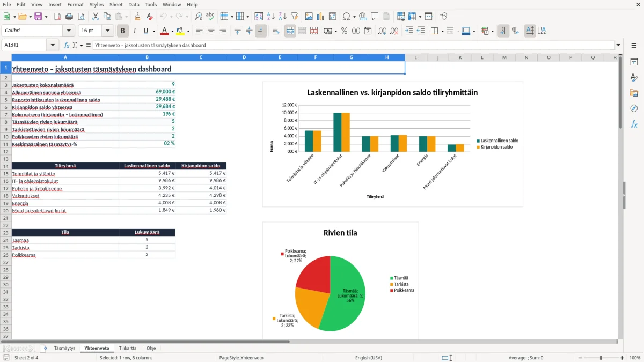Select the Clone Formatting paintbrush
Image resolution: width=644 pixels, height=362 pixels.
pos(137,17)
